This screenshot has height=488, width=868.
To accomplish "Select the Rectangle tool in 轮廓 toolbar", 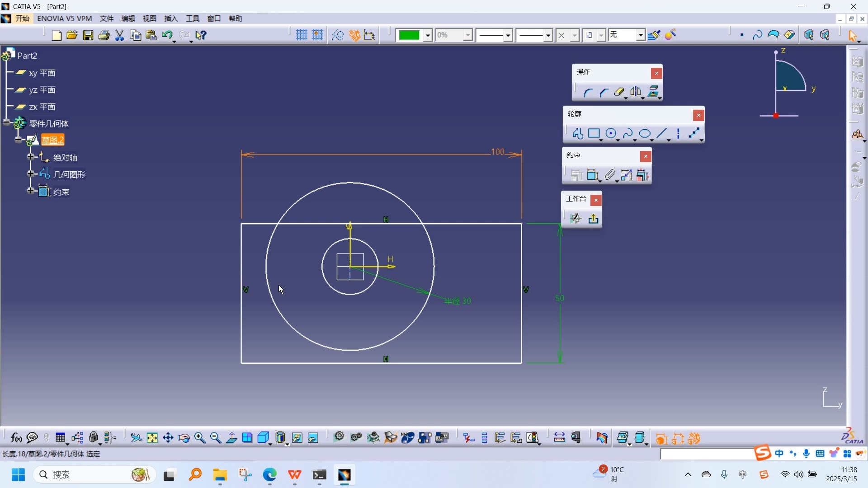I will 594,134.
